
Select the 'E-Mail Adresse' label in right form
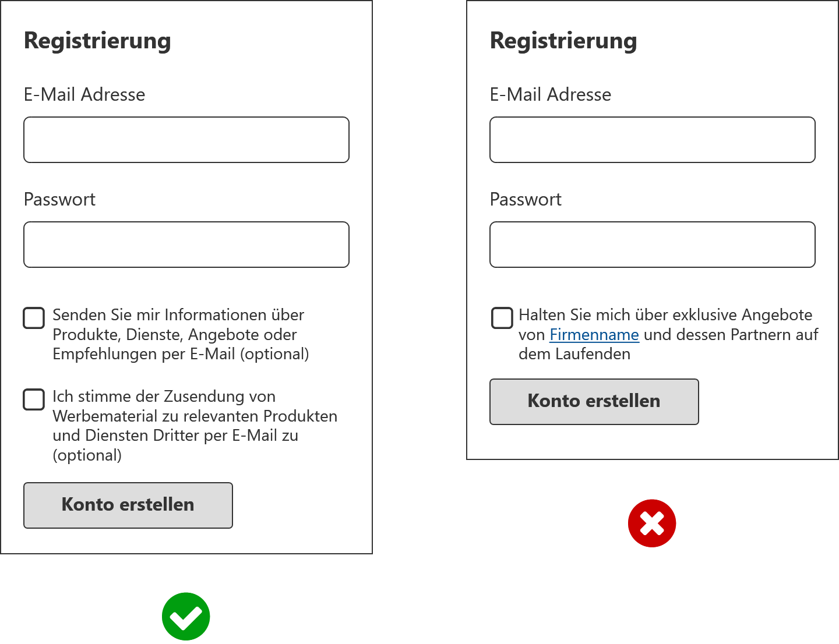click(x=551, y=94)
